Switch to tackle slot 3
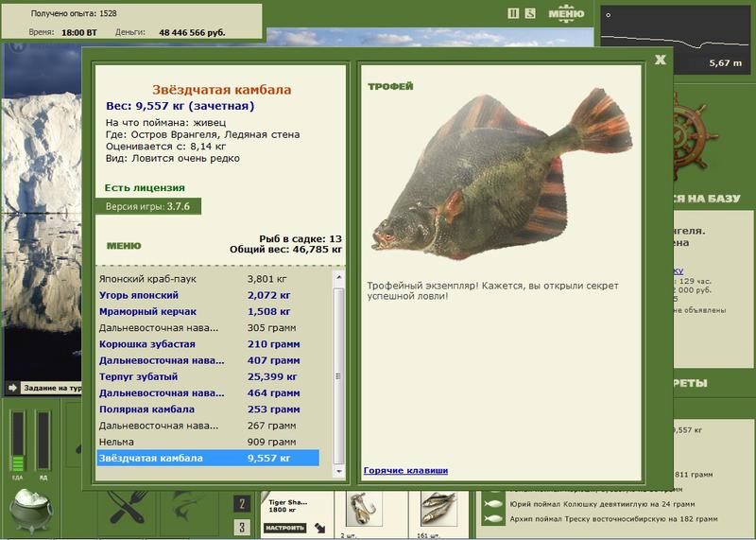Image resolution: width=756 pixels, height=540 pixels. (x=242, y=527)
